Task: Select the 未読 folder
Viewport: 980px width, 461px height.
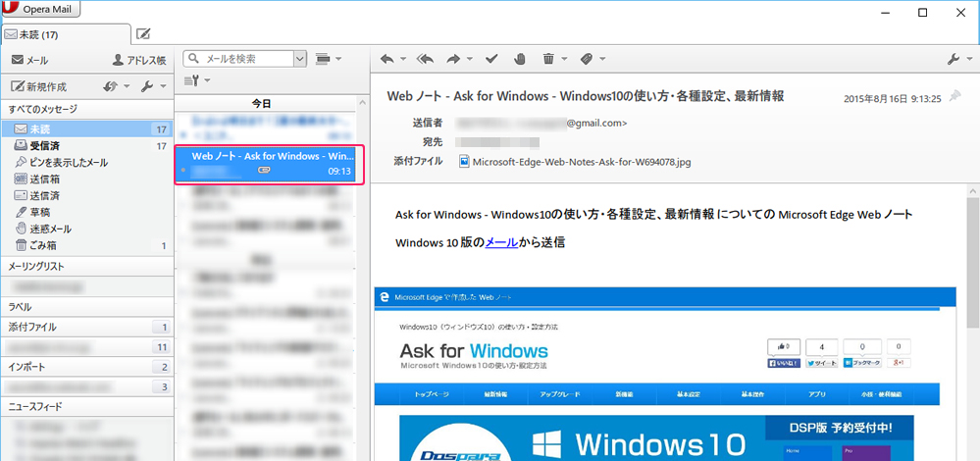Action: pyautogui.click(x=87, y=129)
